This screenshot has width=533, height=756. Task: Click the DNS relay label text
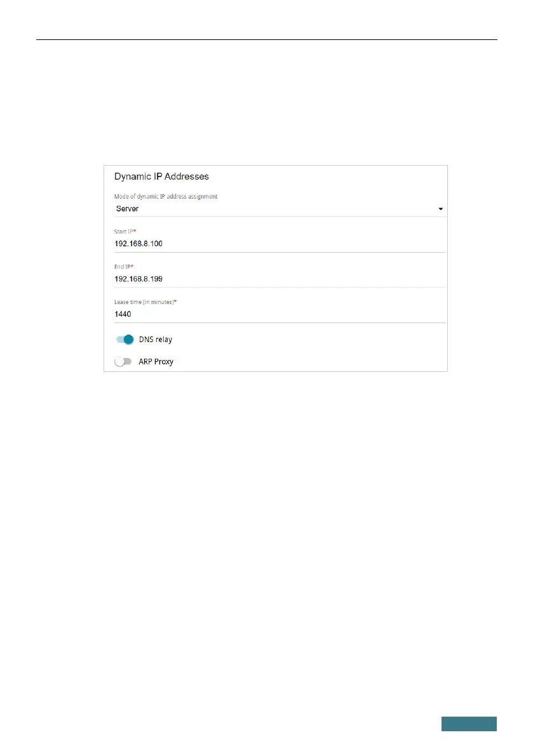(x=155, y=340)
